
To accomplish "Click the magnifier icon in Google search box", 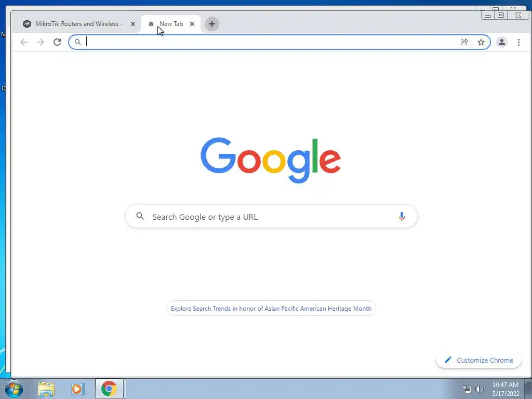I will (140, 216).
